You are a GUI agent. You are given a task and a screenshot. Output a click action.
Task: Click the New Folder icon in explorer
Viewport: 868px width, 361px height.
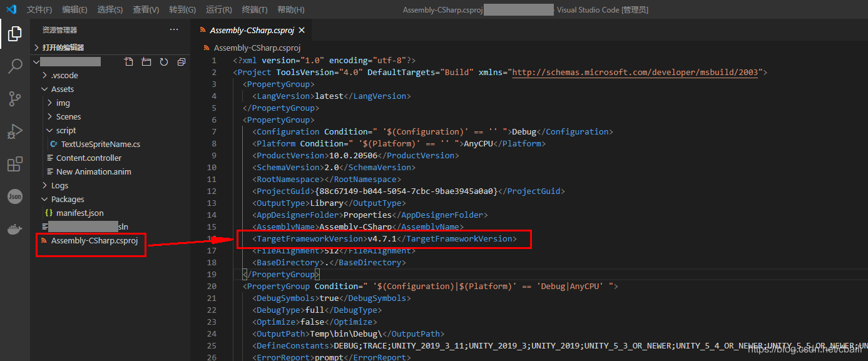point(146,62)
